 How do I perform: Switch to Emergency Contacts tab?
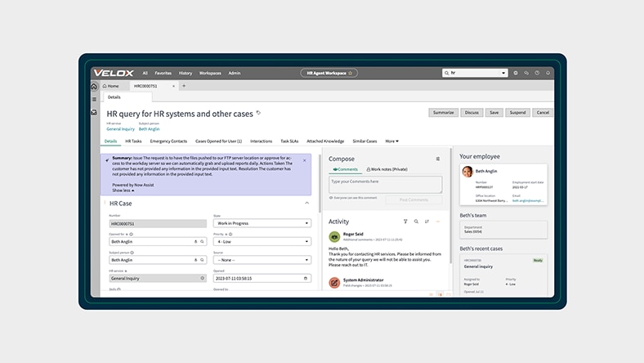[168, 141]
